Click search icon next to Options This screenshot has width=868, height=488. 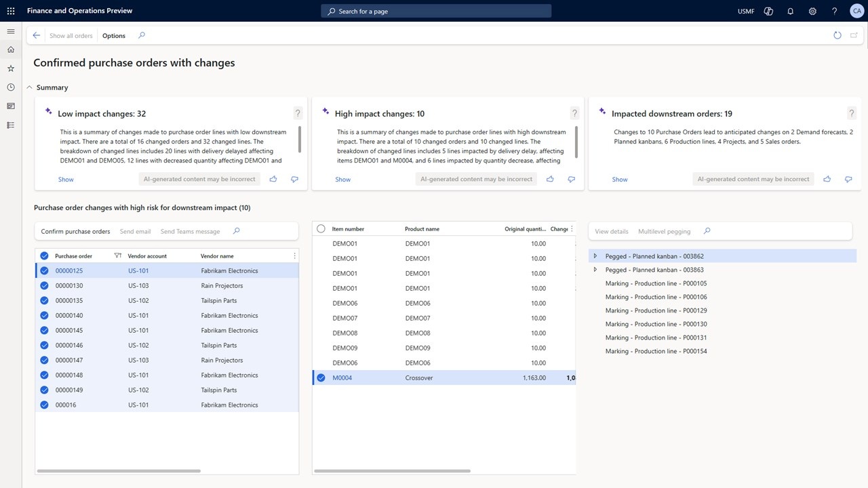click(142, 36)
